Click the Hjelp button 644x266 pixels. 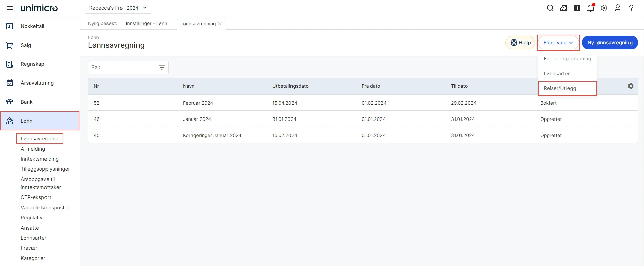click(520, 43)
